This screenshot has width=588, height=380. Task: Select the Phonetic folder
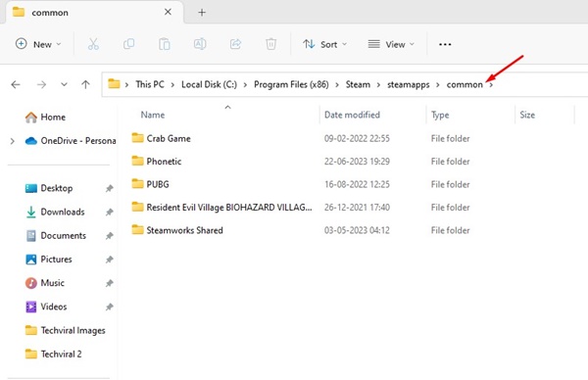click(164, 162)
